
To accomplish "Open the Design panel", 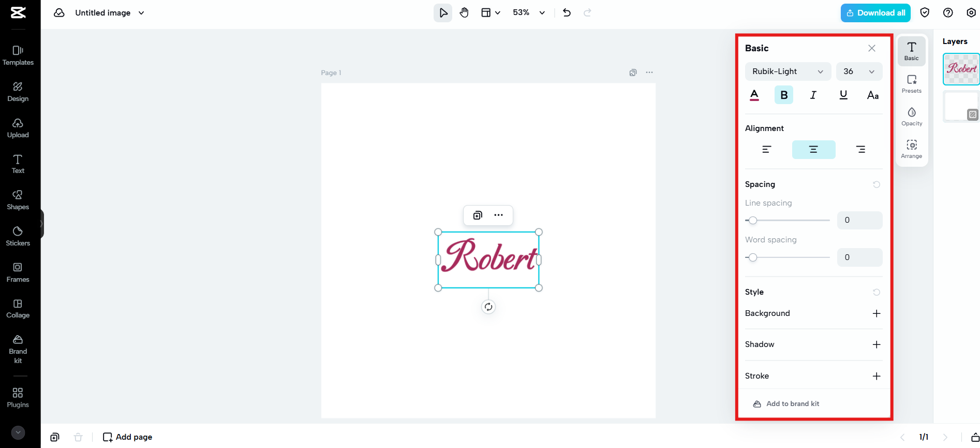I will point(18,92).
